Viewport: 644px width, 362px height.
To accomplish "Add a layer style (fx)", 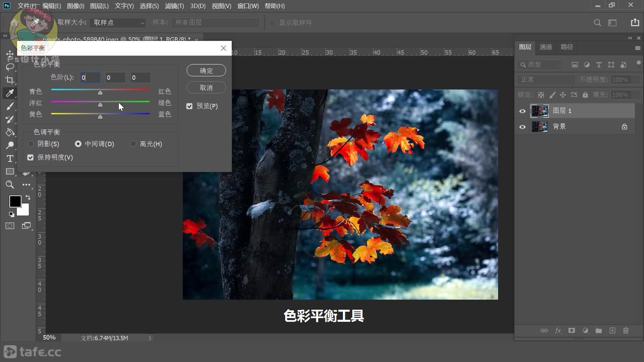I will [x=558, y=330].
